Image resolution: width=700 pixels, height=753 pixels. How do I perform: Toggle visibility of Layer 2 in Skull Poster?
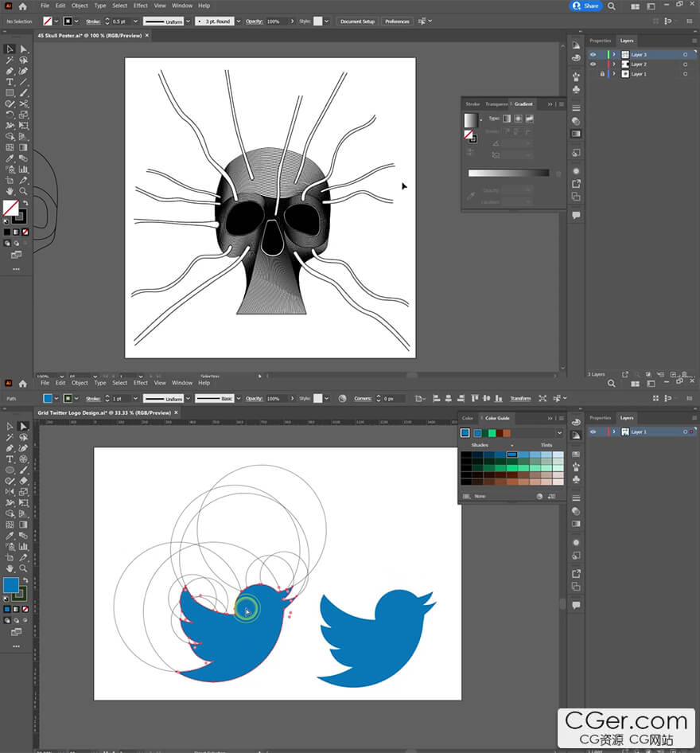pyautogui.click(x=593, y=64)
